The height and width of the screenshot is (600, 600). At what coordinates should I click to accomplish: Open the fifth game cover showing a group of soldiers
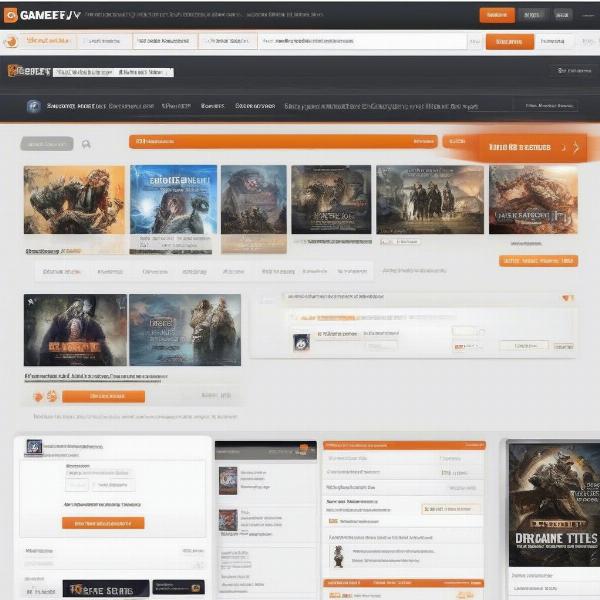pos(430,200)
